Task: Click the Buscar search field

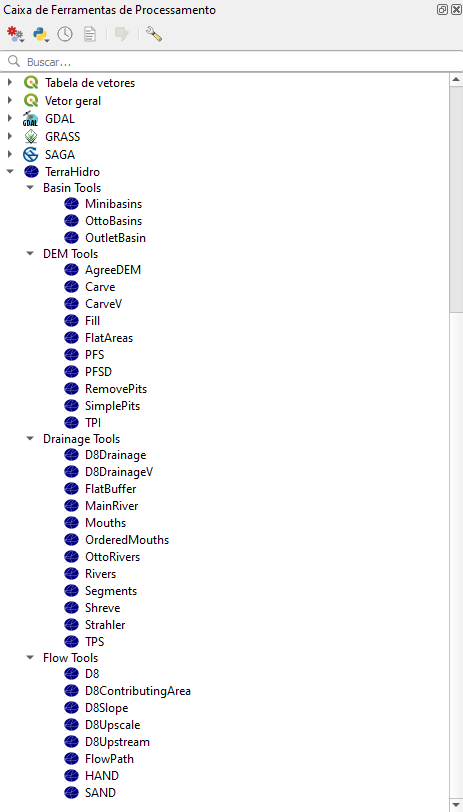Action: click(231, 62)
